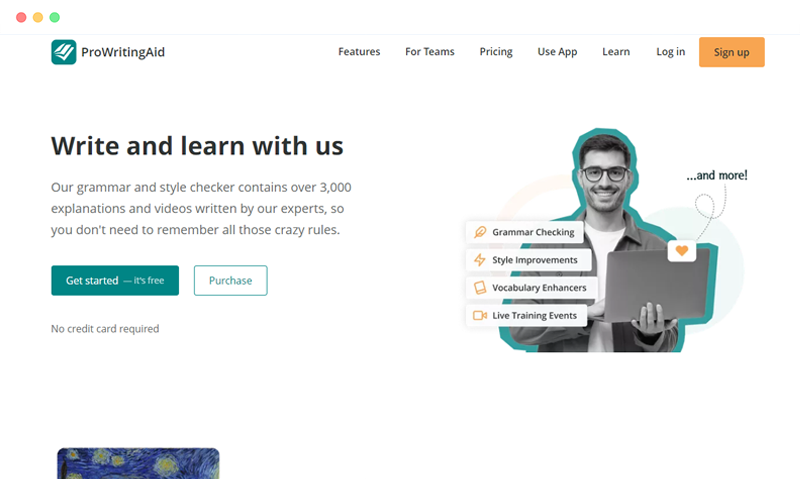The image size is (800, 479).
Task: Open the For Teams menu
Action: (430, 52)
